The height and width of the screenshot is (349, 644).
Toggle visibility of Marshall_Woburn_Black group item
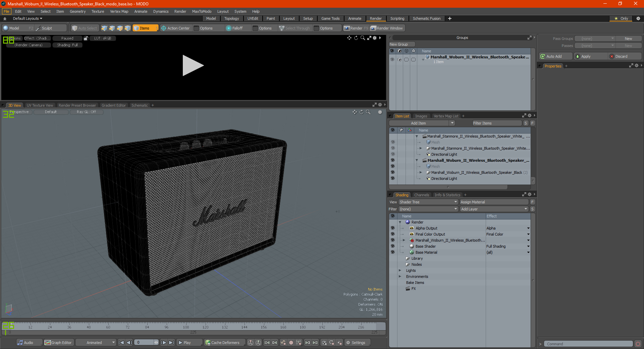click(392, 172)
